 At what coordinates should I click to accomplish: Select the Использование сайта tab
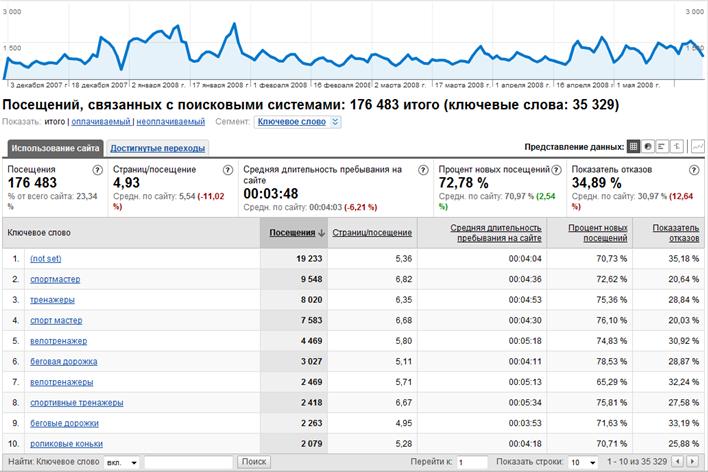[57, 148]
